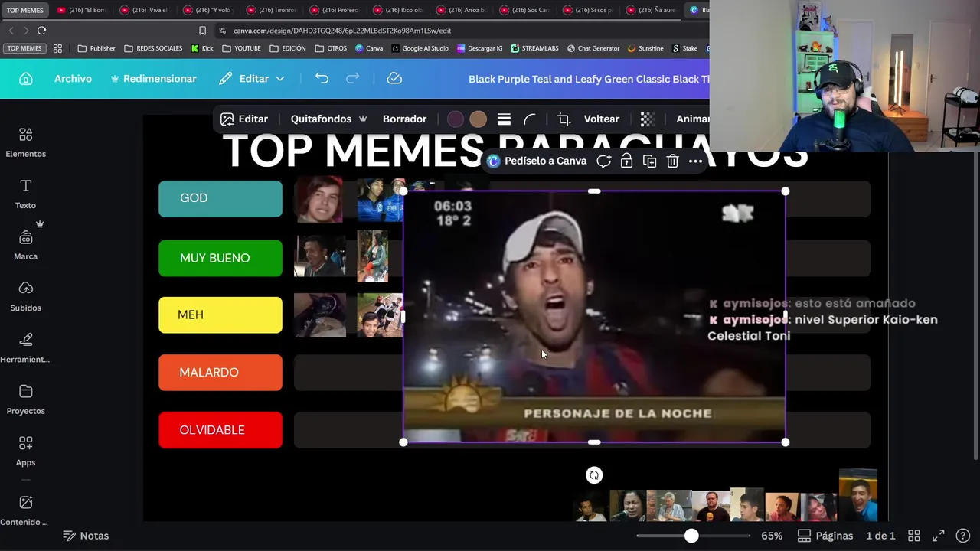
Task: Select the laughing man thumbnail in yellow frame
Action: (x=857, y=497)
